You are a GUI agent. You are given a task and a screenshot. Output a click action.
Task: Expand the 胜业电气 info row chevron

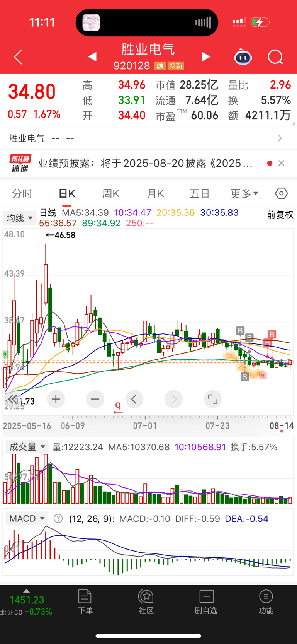coord(280,138)
